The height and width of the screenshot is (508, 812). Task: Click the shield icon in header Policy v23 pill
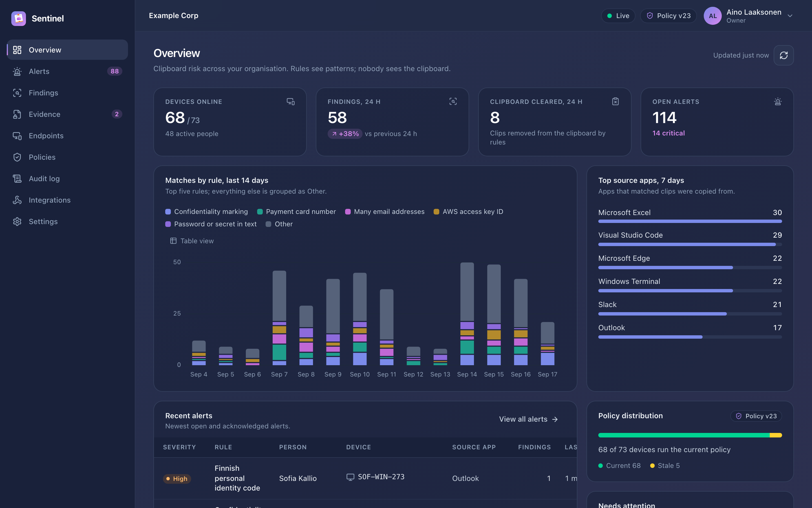pyautogui.click(x=650, y=16)
